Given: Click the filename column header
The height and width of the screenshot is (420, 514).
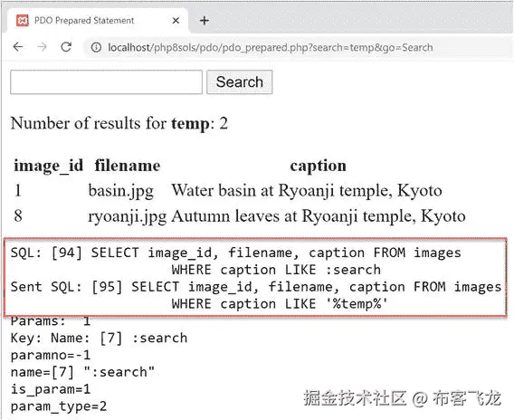Looking at the screenshot, I should click(x=128, y=166).
